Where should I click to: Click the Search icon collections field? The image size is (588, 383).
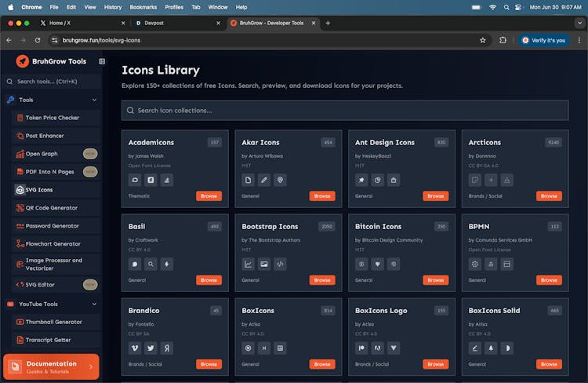pyautogui.click(x=345, y=111)
